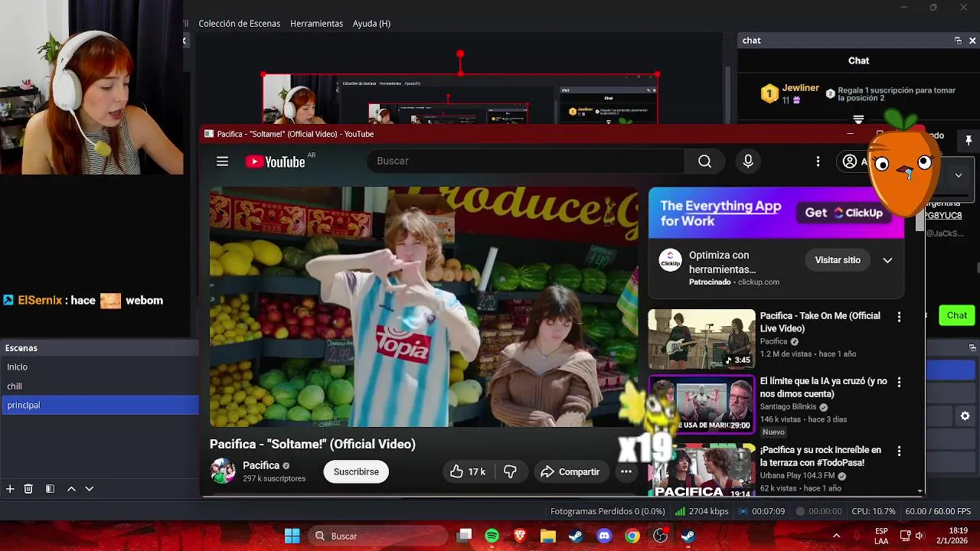Open the Pacifica channel name link
The image size is (980, 551).
[x=261, y=465]
